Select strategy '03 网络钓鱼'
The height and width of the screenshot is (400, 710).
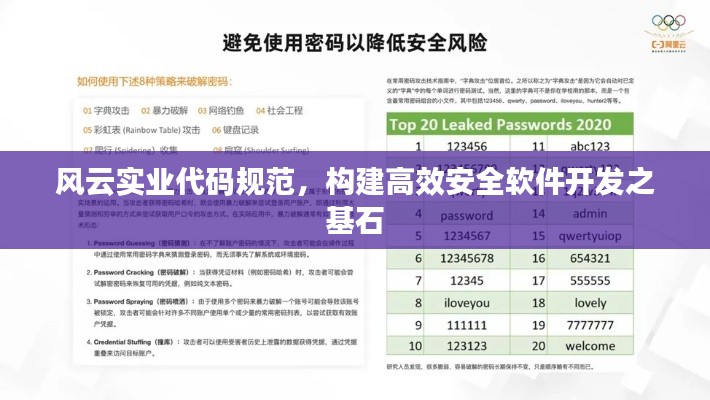point(221,111)
